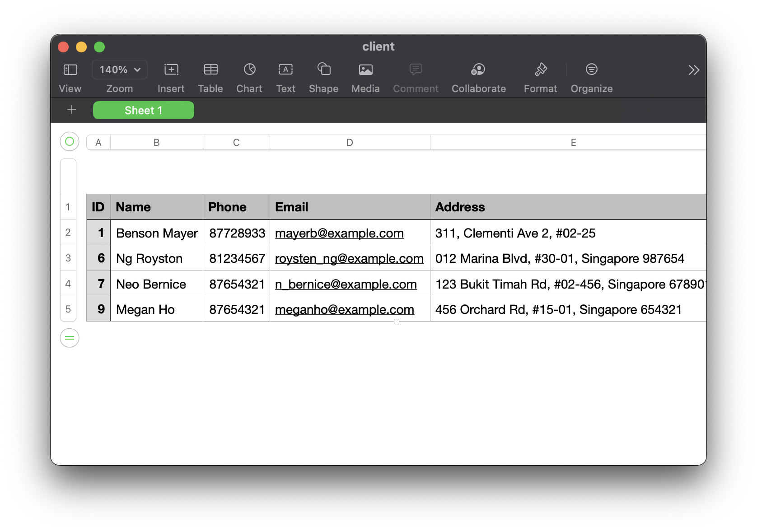Select phone cell 81234567

click(236, 258)
